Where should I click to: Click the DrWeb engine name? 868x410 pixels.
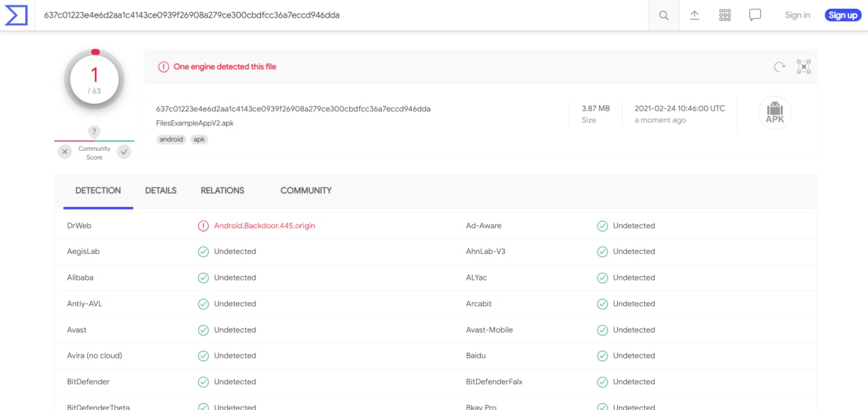pos(79,226)
